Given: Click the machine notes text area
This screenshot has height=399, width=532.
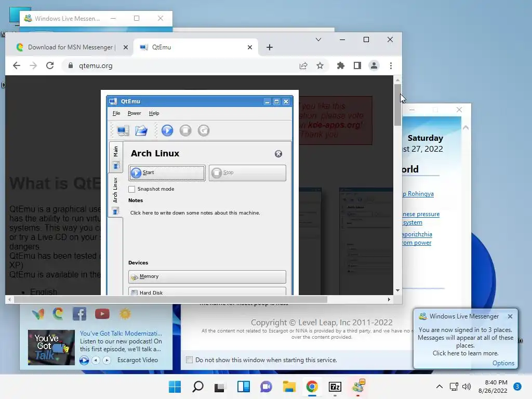Looking at the screenshot, I should point(195,212).
